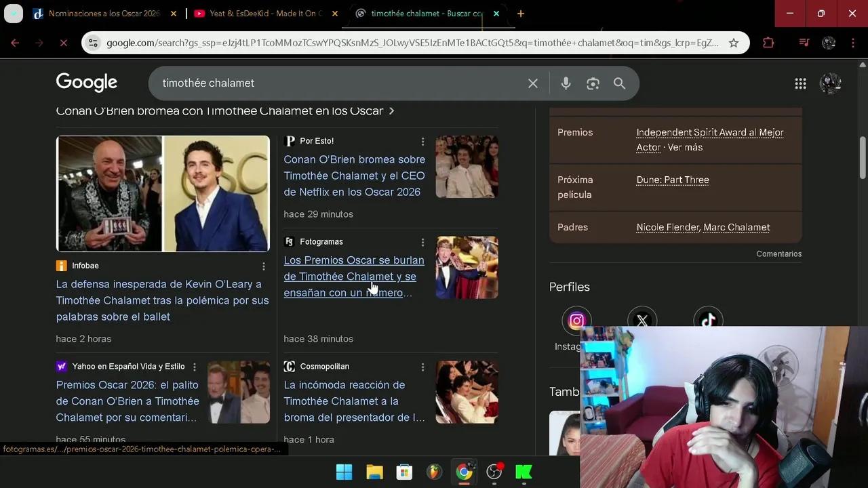
Task: Open Chrome three-dot menu
Action: pyautogui.click(x=852, y=43)
